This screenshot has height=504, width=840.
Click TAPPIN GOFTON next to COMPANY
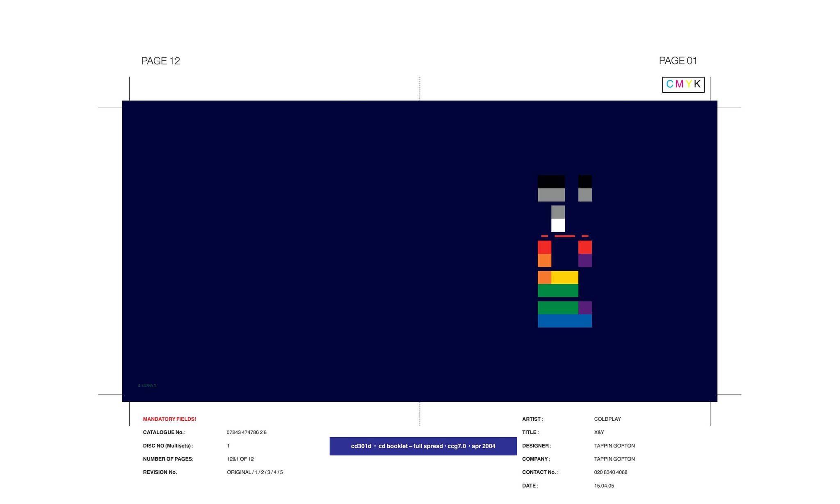point(614,459)
